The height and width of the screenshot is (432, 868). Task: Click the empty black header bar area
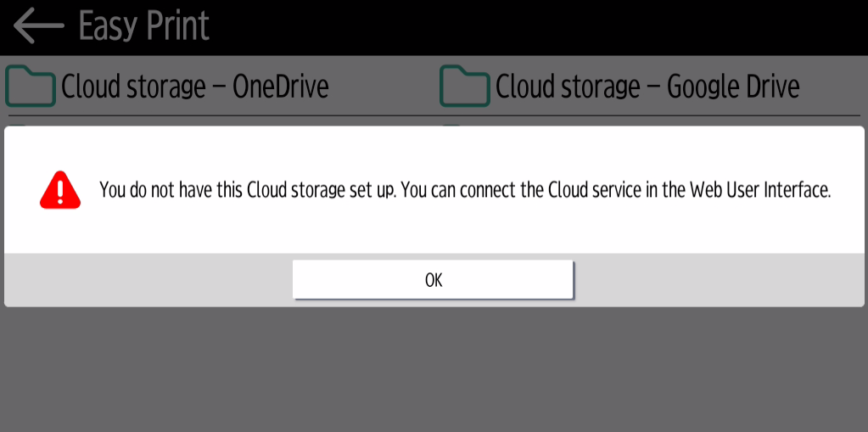click(x=543, y=26)
